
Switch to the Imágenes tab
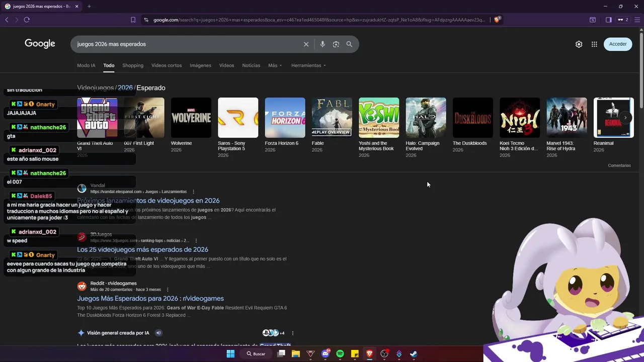(x=200, y=65)
